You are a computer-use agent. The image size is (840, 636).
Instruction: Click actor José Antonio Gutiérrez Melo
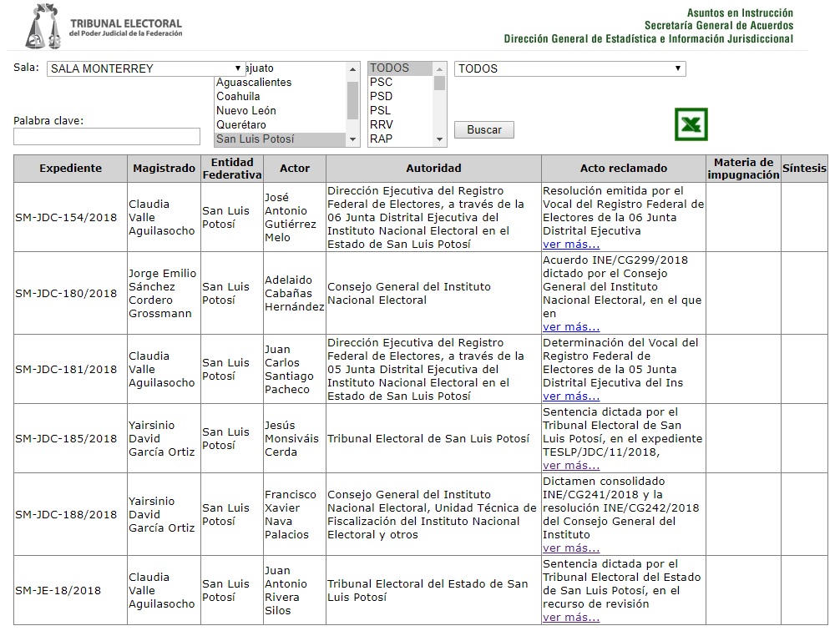coord(291,218)
